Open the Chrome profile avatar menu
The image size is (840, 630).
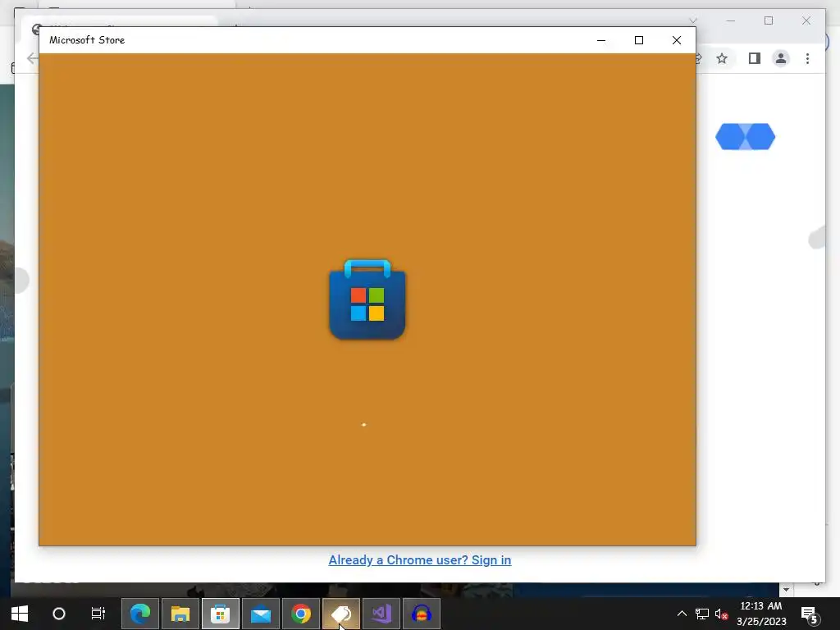[781, 58]
